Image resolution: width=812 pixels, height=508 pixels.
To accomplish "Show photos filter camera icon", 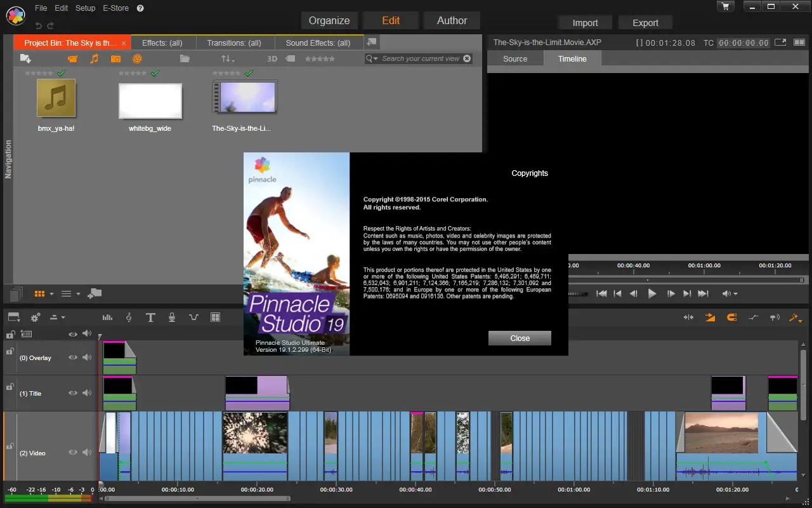I will pyautogui.click(x=115, y=58).
